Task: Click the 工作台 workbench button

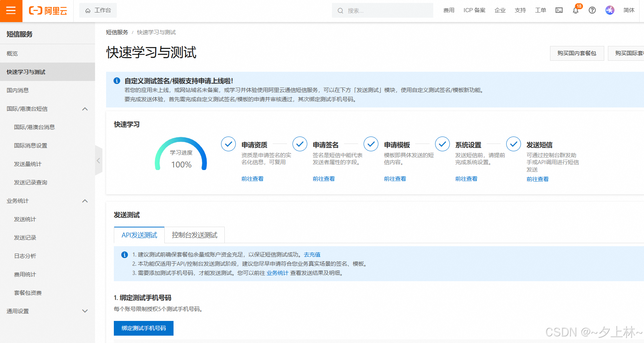Action: 98,10
